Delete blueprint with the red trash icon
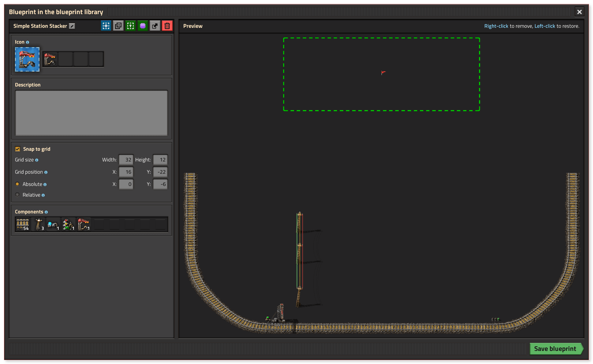 [x=167, y=26]
